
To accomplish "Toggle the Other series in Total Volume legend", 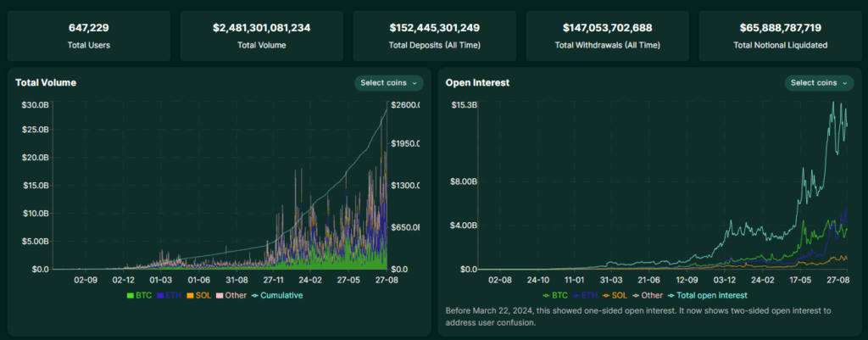I will (233, 295).
